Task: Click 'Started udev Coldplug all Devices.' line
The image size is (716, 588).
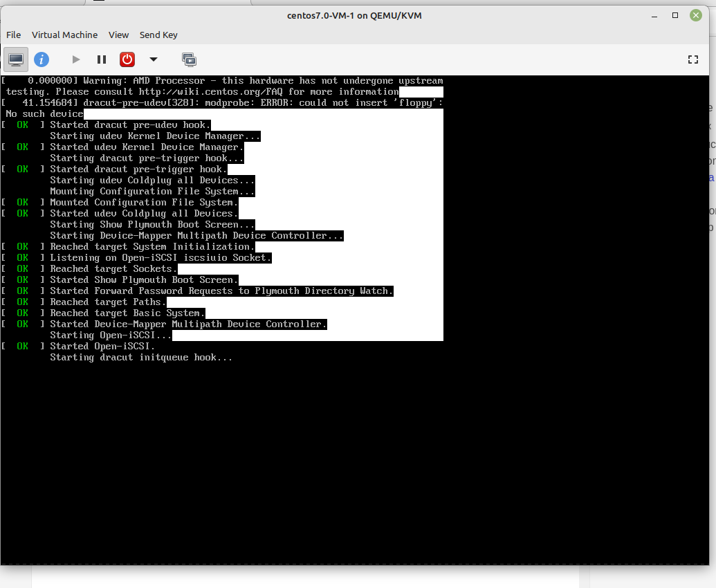Action: click(x=144, y=213)
